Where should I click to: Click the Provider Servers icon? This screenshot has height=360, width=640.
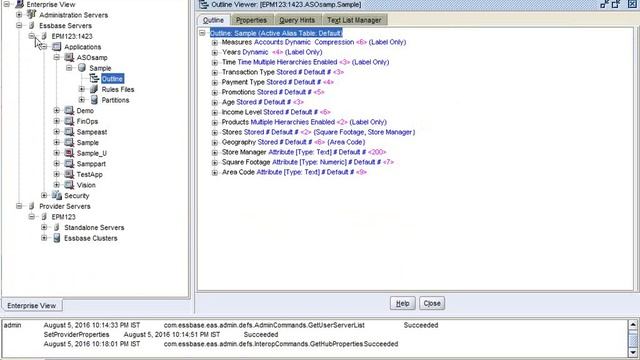pyautogui.click(x=31, y=206)
